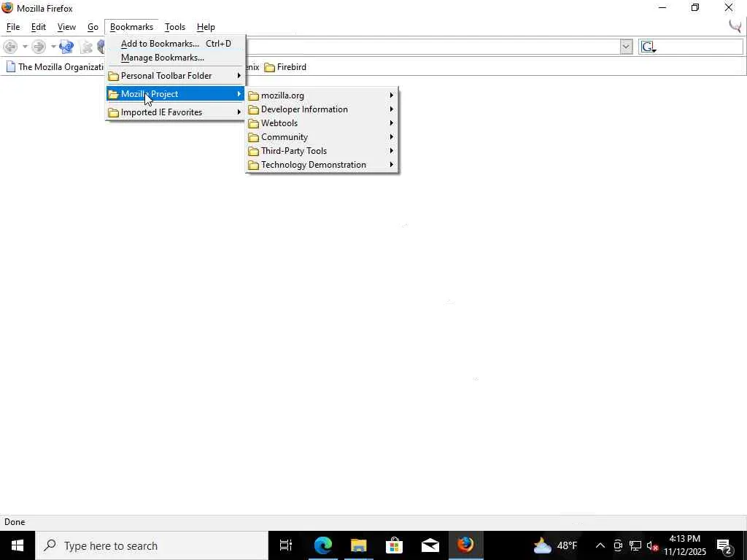Open the View menu
The height and width of the screenshot is (560, 747).
66,27
